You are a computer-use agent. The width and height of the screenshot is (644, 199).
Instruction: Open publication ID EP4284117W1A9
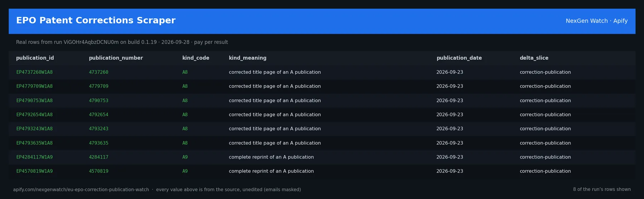pyautogui.click(x=34, y=157)
